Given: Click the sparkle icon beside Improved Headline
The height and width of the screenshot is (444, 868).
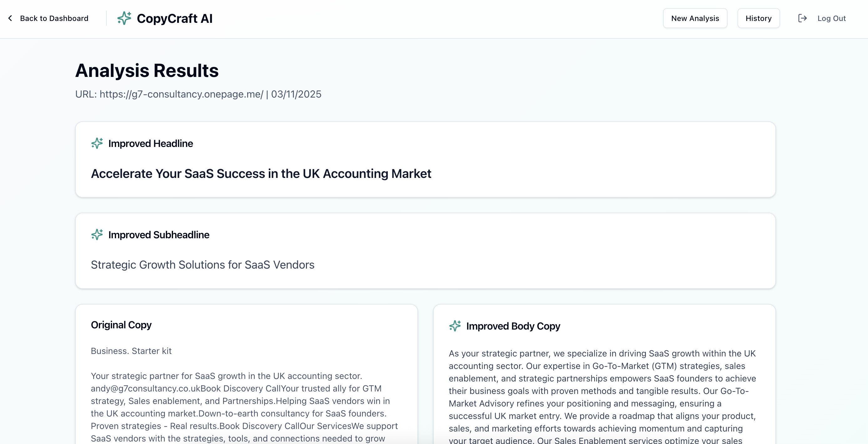Looking at the screenshot, I should tap(97, 144).
